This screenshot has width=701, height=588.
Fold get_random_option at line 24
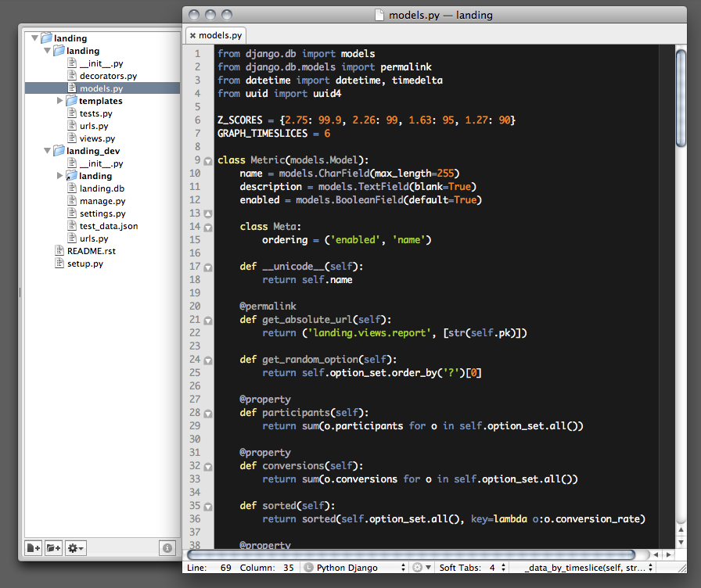tap(208, 360)
